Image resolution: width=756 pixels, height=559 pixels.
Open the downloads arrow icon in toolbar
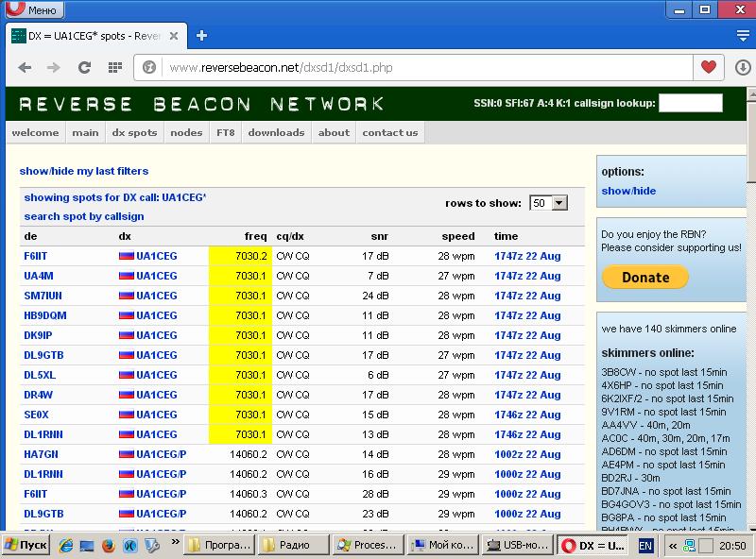743,67
